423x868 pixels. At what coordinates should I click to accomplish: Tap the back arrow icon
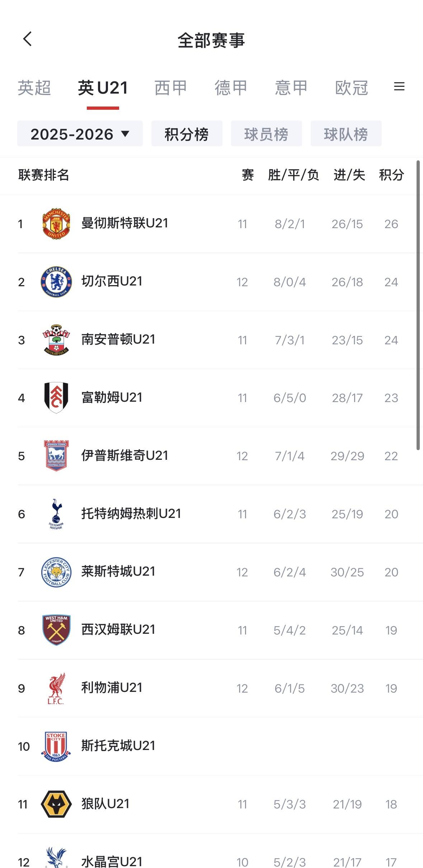[28, 39]
